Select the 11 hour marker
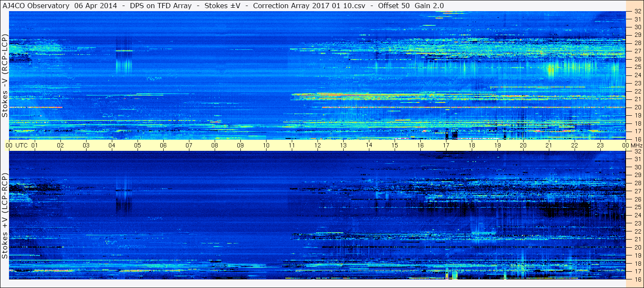This screenshot has height=288, width=644. pos(292,145)
